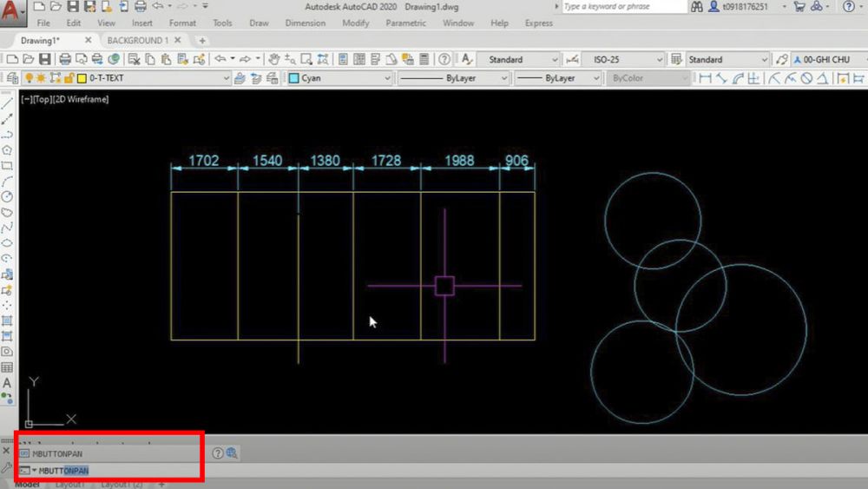Screen dimensions: 868x489
Task: Open the Modify menu
Action: [355, 23]
